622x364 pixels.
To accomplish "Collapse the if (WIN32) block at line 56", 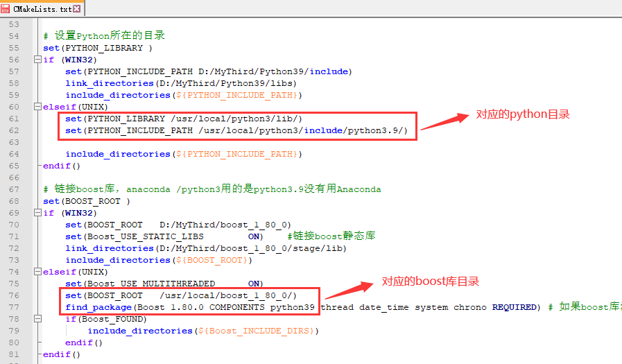I will click(x=37, y=60).
